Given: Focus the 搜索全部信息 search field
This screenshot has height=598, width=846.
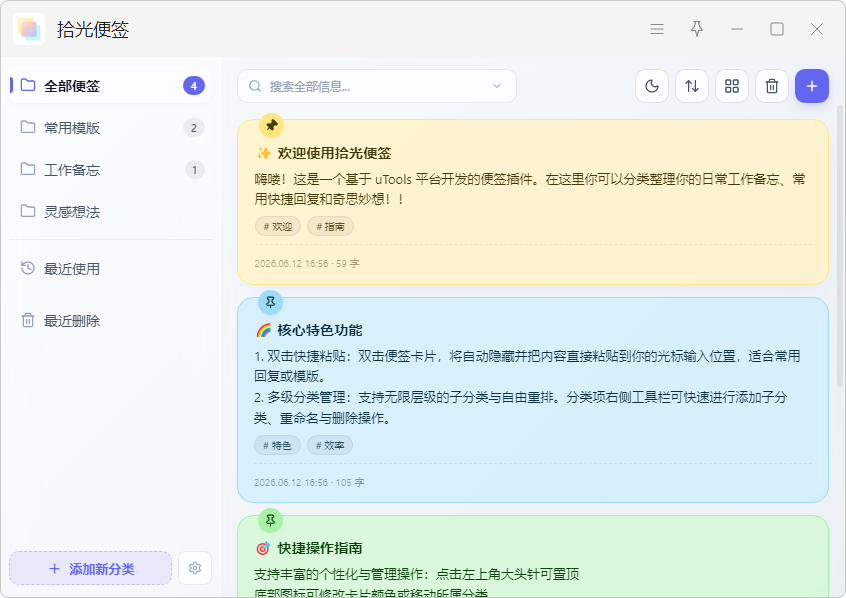Looking at the screenshot, I should [x=377, y=86].
